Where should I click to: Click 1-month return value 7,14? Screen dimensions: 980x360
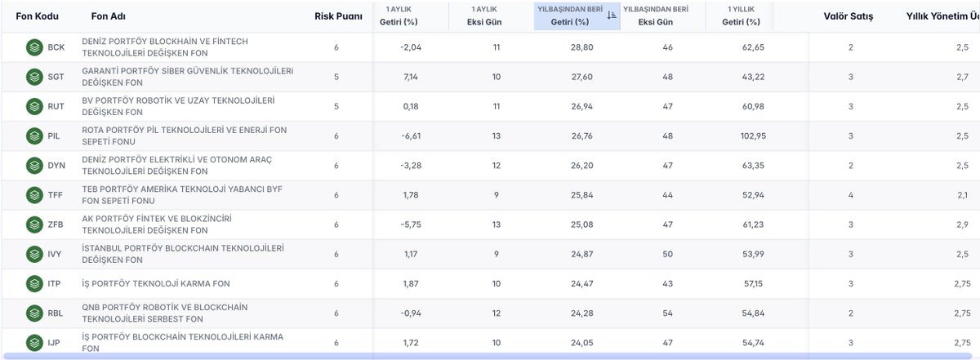pos(412,77)
